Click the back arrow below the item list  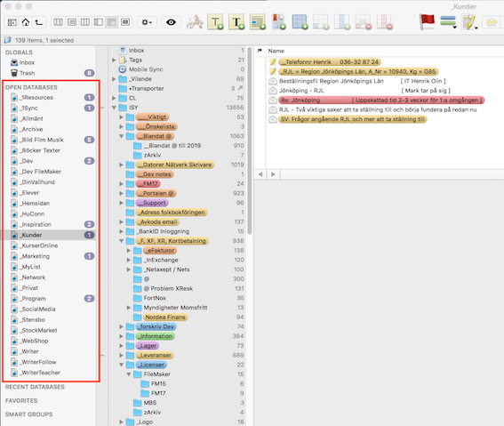tap(260, 174)
